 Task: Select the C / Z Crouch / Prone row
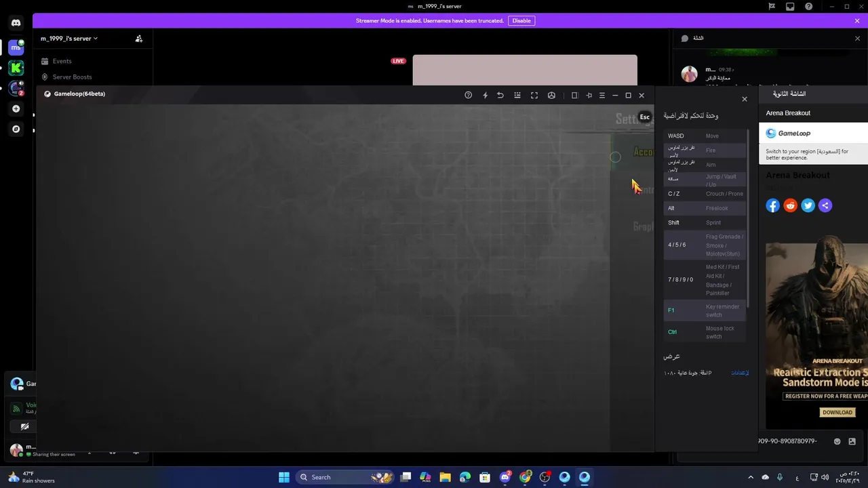[x=705, y=194]
